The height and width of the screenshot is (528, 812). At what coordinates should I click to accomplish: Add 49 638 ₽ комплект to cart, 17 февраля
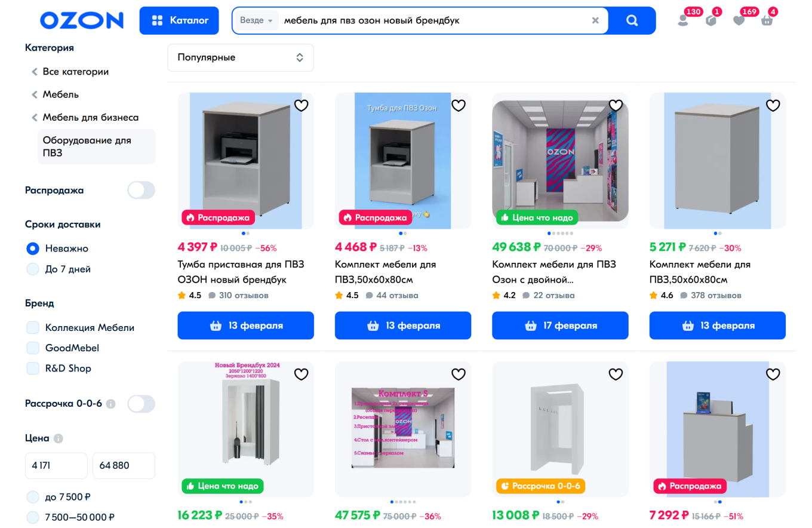[560, 326]
